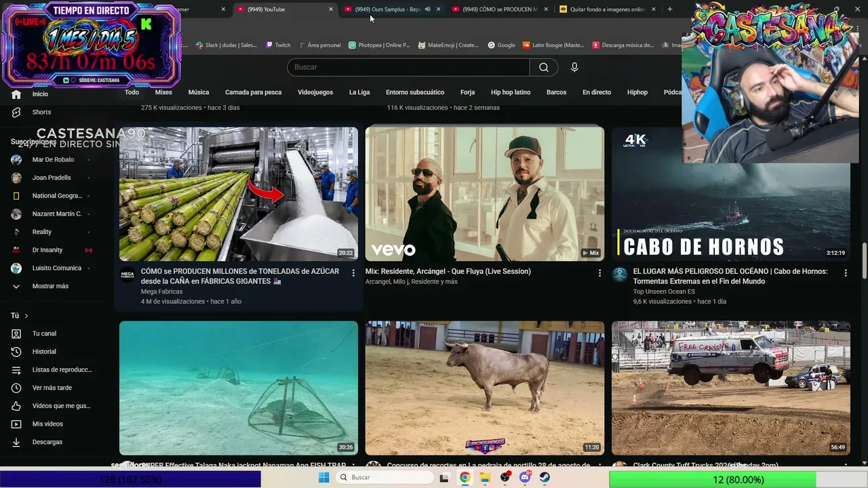
Task: Open Nazaret Martín C. subscription
Action: [57, 214]
